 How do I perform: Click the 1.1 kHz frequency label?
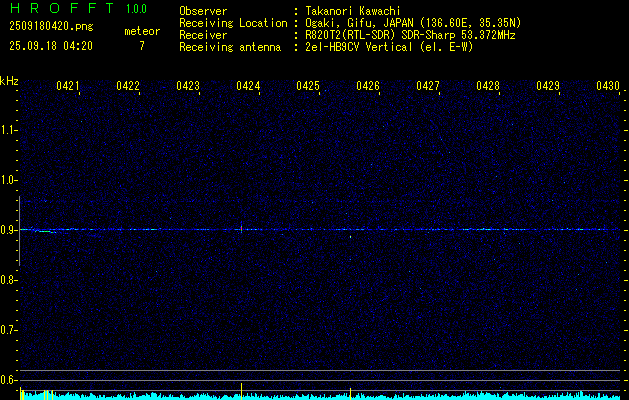click(x=8, y=130)
